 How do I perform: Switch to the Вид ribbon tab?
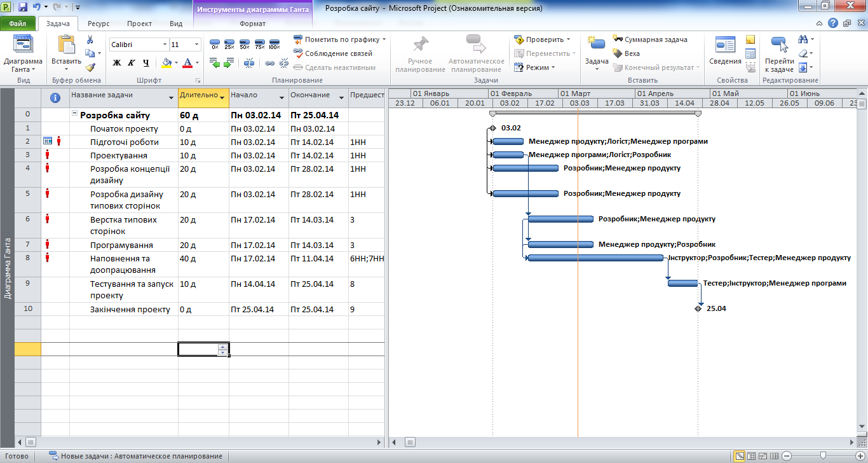176,24
